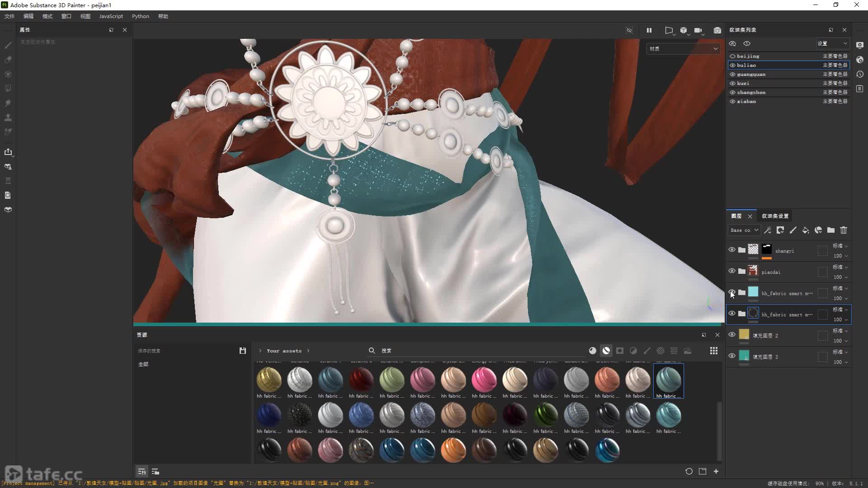Open the 设置 dropdown in texture set list
Screen dimensions: 868x488
(832, 43)
